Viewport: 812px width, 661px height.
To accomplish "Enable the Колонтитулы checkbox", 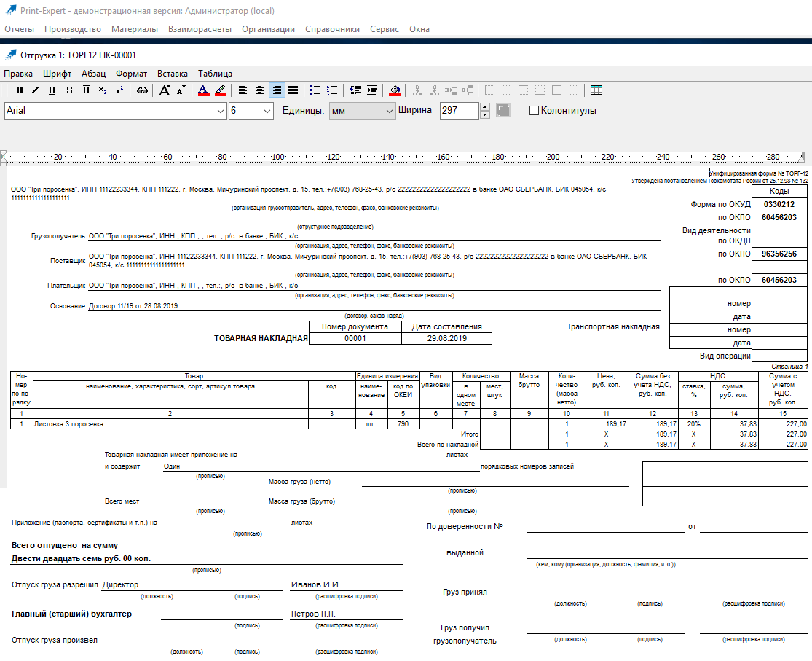I will [534, 111].
